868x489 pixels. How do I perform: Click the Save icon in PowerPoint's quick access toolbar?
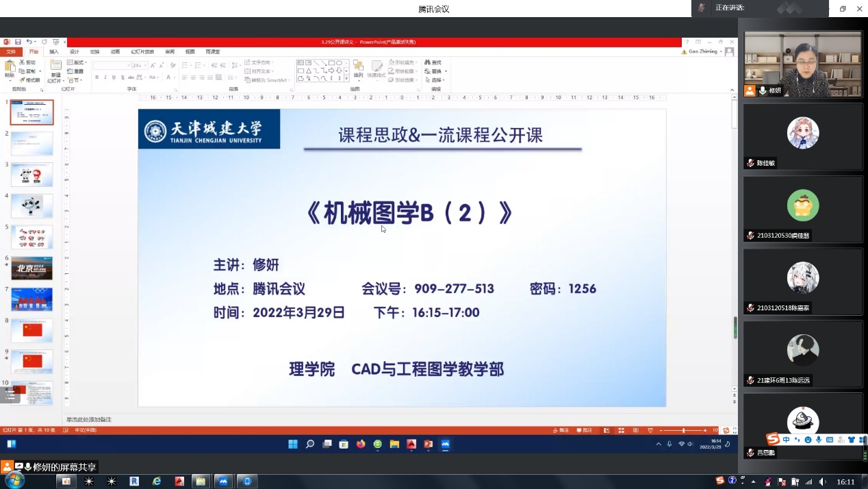click(x=18, y=42)
